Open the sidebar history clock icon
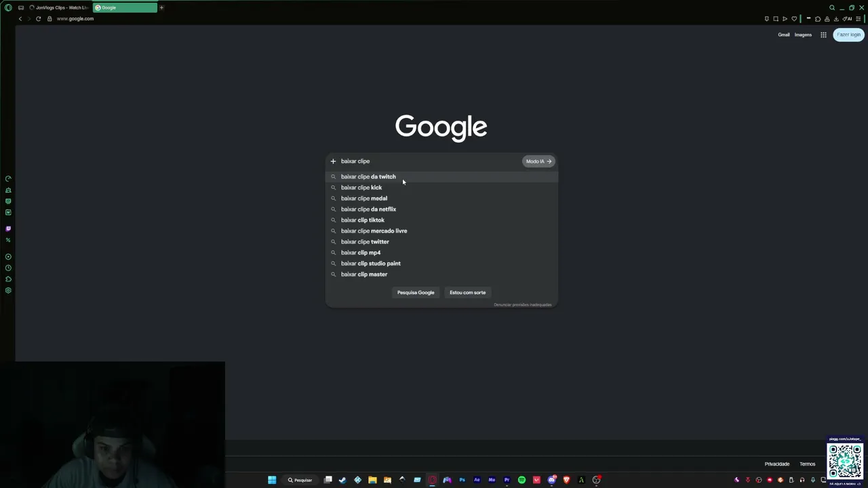This screenshot has height=488, width=868. tap(8, 268)
